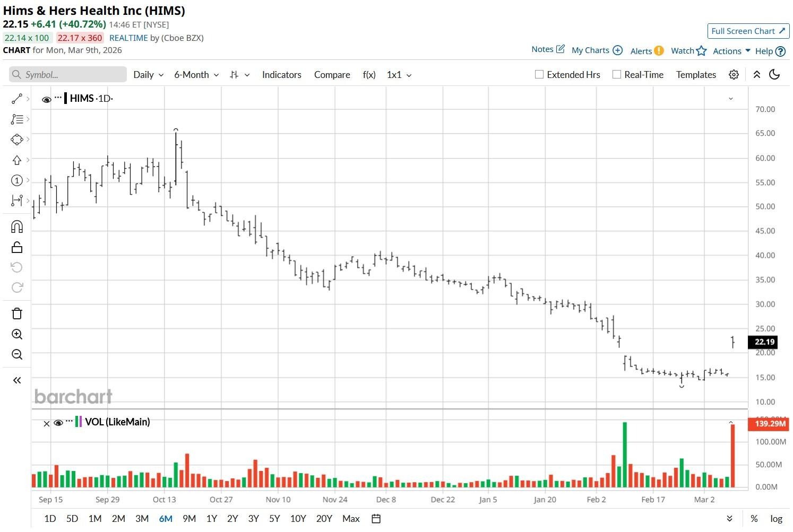
Task: Click the 22.19 current price label
Action: coord(762,342)
